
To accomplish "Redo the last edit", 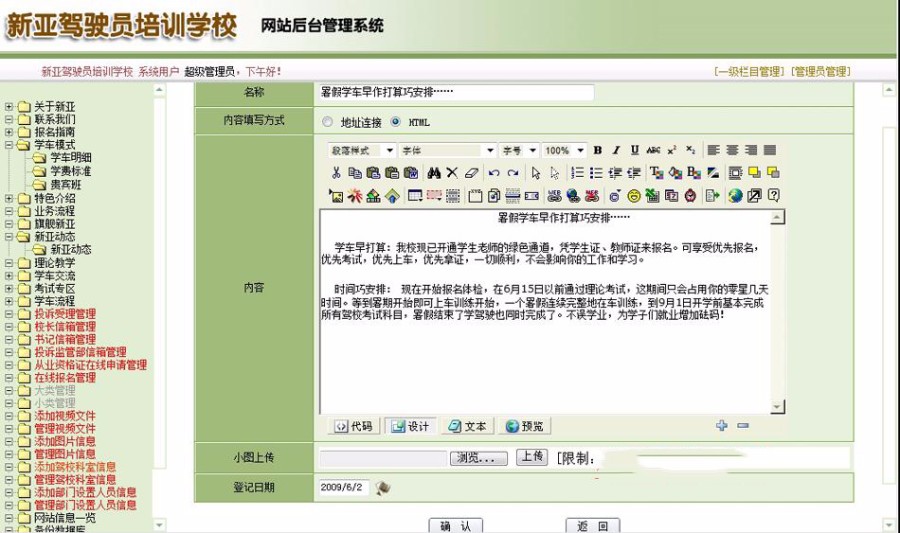I will [x=513, y=173].
